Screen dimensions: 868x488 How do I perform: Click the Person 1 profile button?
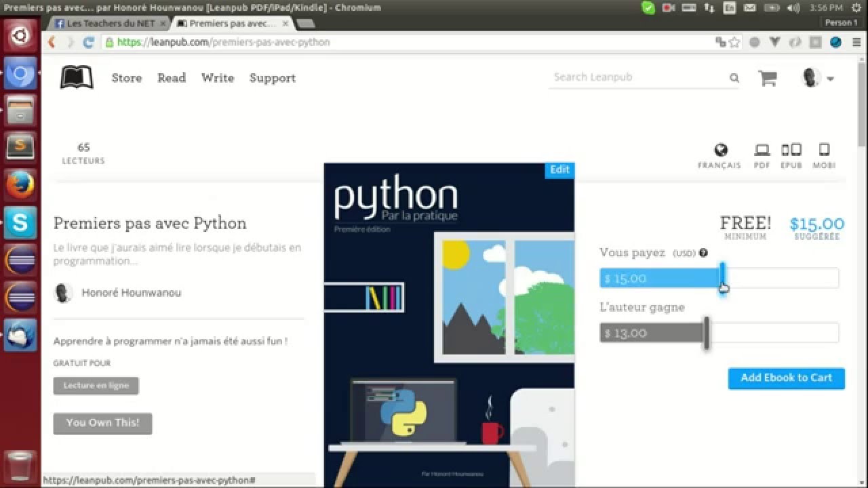[x=842, y=22]
